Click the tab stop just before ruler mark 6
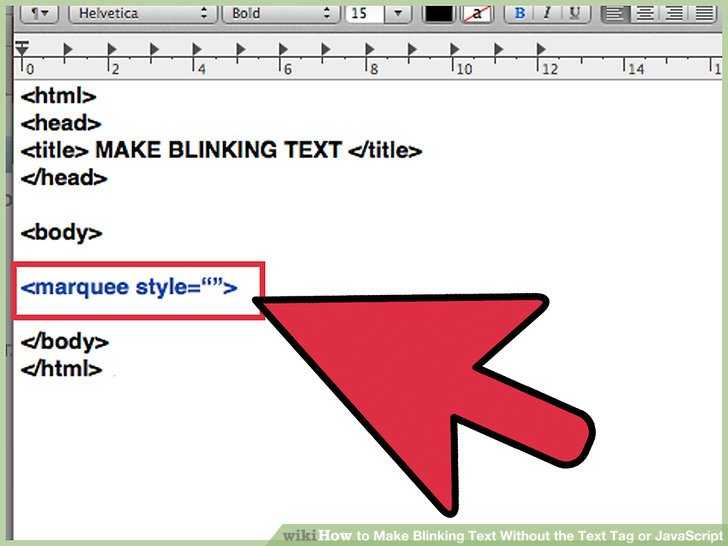The width and height of the screenshot is (728, 546). 283,49
